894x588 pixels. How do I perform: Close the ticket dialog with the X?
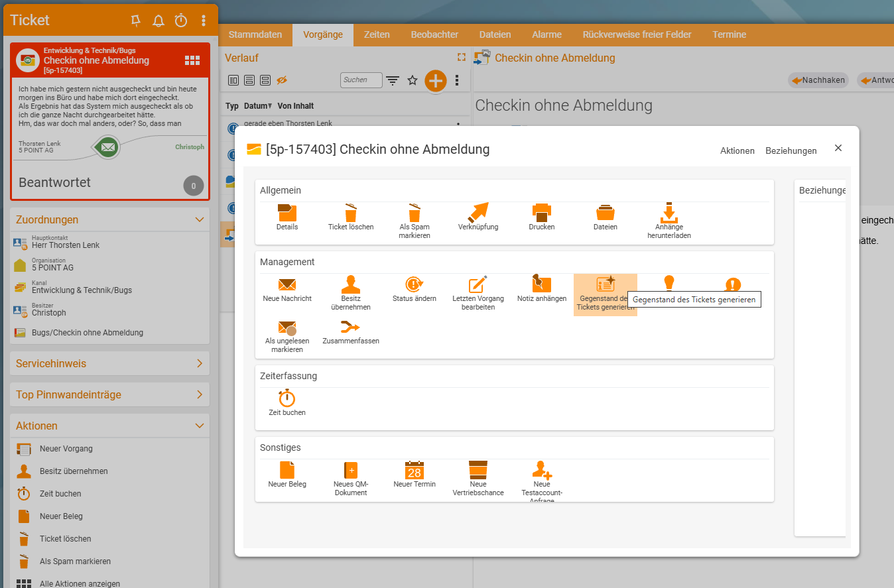(838, 148)
